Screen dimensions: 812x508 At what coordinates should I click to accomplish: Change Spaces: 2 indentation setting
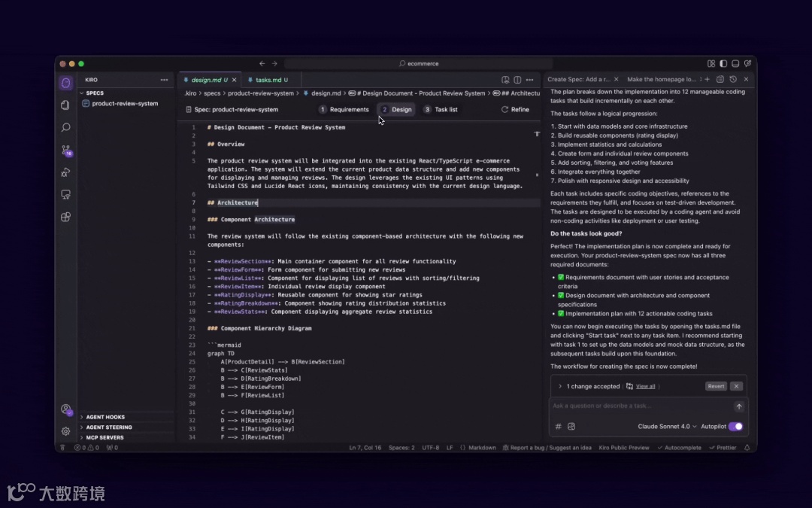(401, 448)
